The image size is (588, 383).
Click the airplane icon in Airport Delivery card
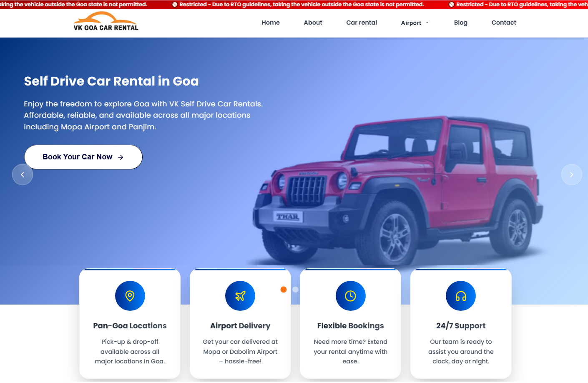pyautogui.click(x=240, y=296)
